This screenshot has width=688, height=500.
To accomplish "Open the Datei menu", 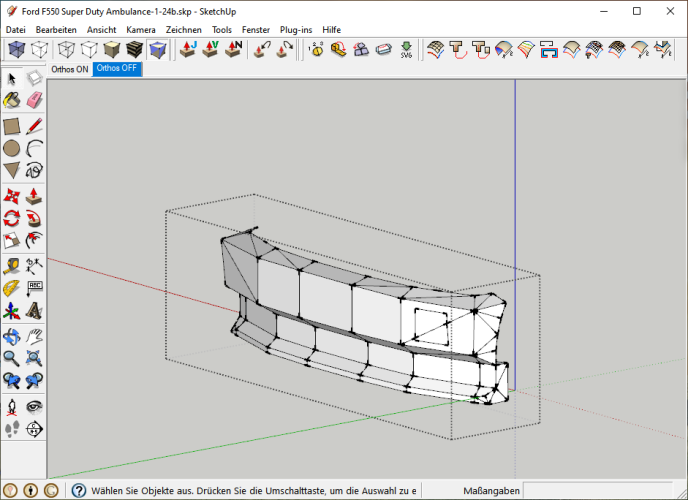I will click(x=16, y=30).
